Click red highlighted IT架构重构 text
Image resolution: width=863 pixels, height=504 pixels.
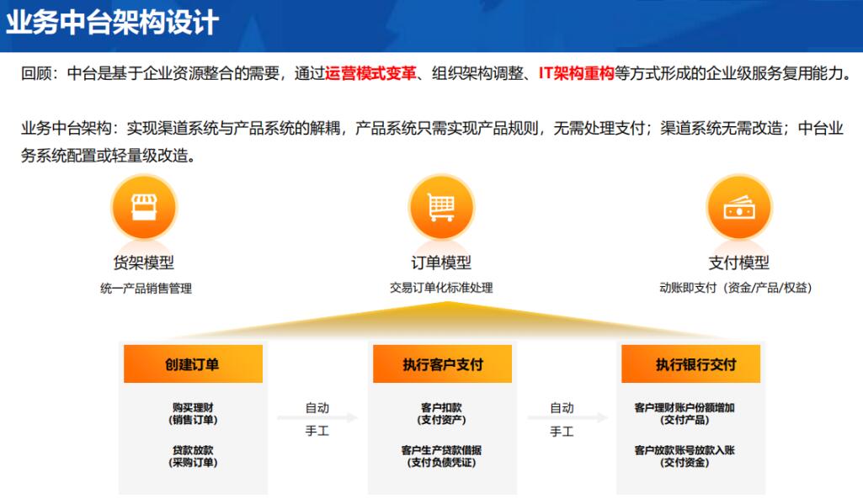tap(576, 73)
